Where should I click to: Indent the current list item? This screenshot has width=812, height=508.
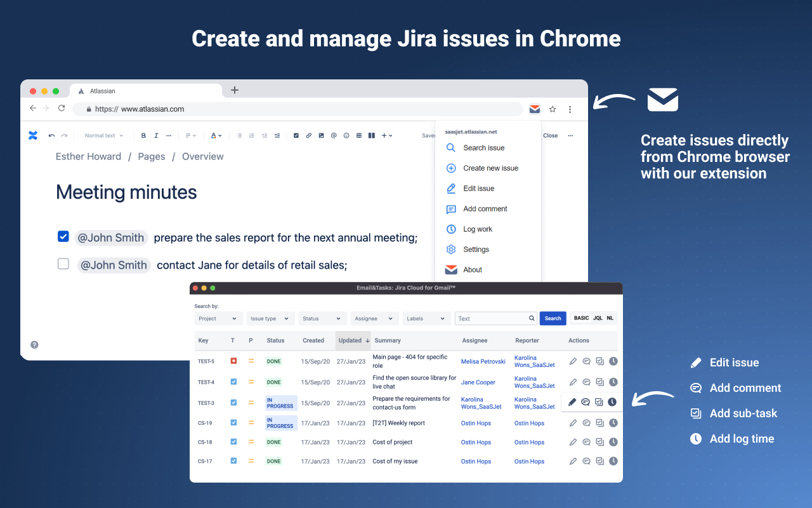pos(277,135)
